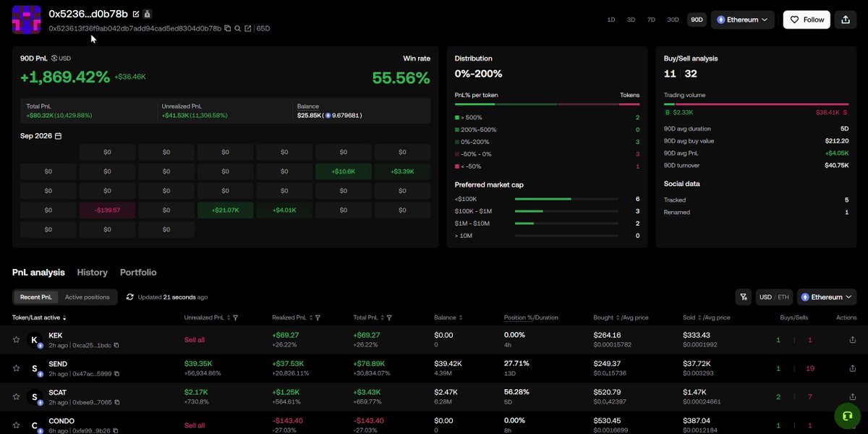Click the search icon next to wallet address

[x=237, y=28]
